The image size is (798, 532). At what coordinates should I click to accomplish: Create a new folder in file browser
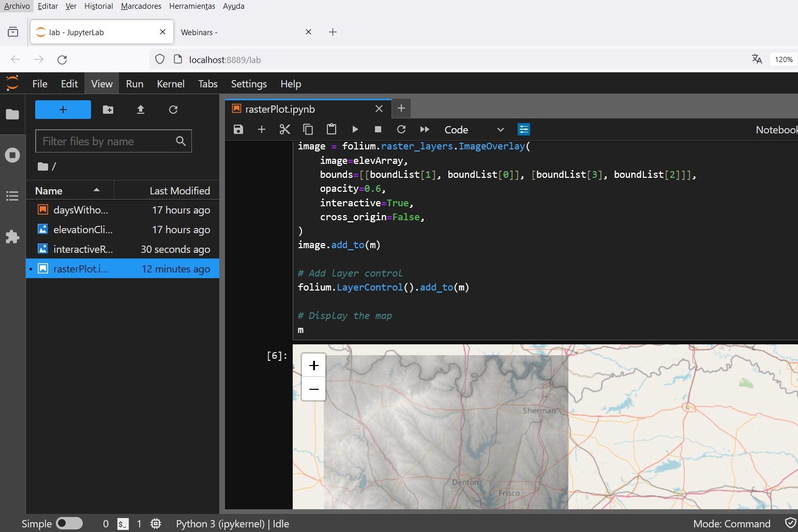point(108,110)
